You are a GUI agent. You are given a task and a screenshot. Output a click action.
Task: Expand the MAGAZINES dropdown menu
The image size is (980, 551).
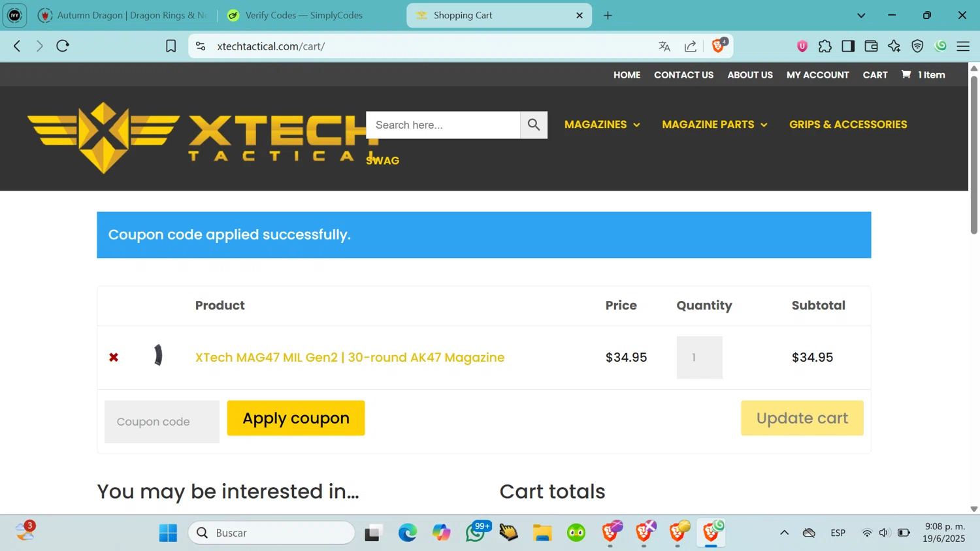(x=602, y=125)
